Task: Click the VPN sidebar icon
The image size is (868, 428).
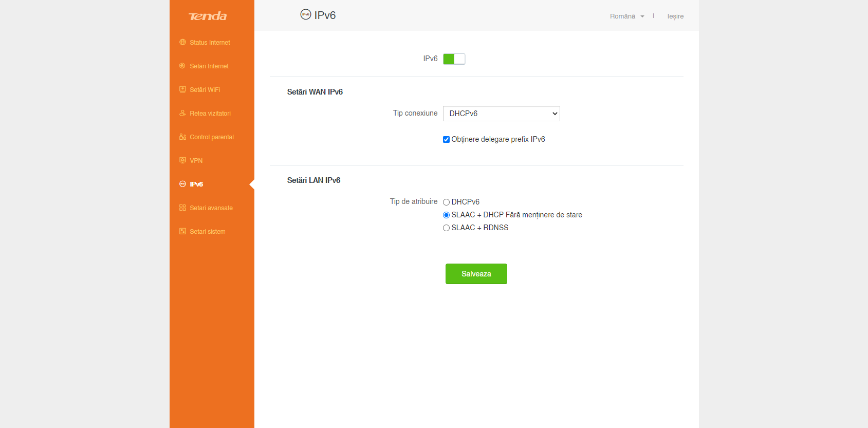Action: tap(182, 160)
